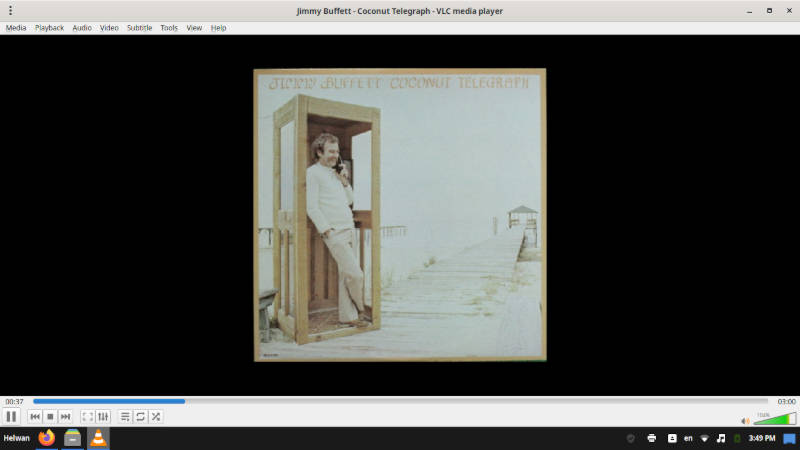800x450 pixels.
Task: Open the Helwan start menu
Action: (17, 438)
